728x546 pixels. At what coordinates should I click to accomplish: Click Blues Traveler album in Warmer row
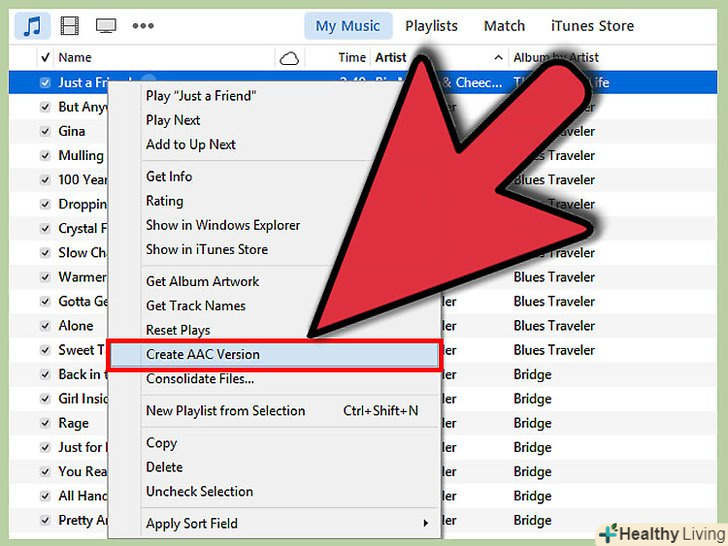[x=554, y=277]
